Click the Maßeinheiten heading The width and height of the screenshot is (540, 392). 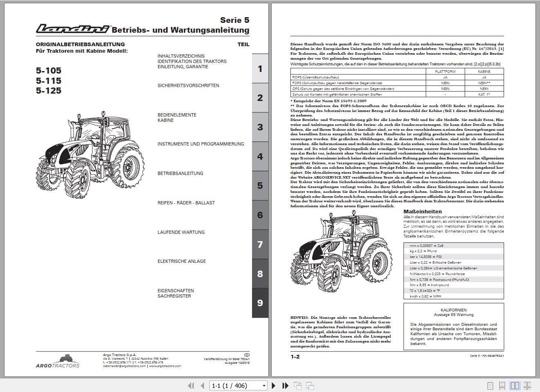tap(423, 211)
